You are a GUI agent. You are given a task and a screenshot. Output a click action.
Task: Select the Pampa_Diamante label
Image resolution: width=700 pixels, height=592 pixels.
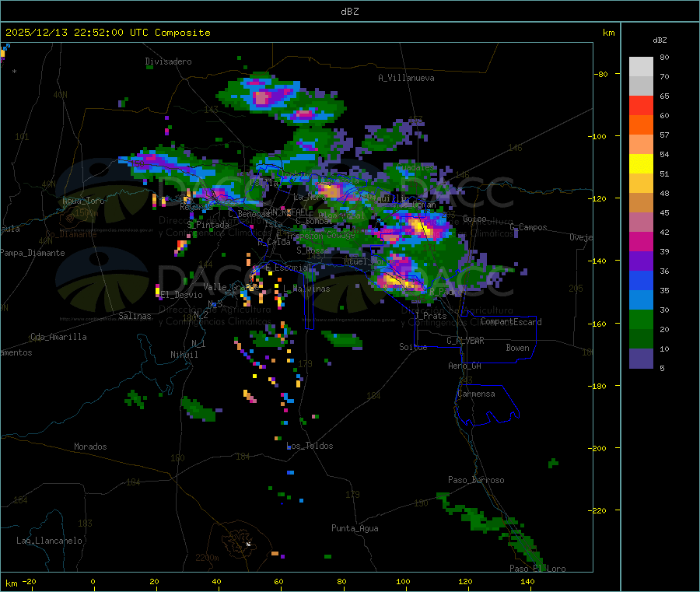(x=33, y=253)
